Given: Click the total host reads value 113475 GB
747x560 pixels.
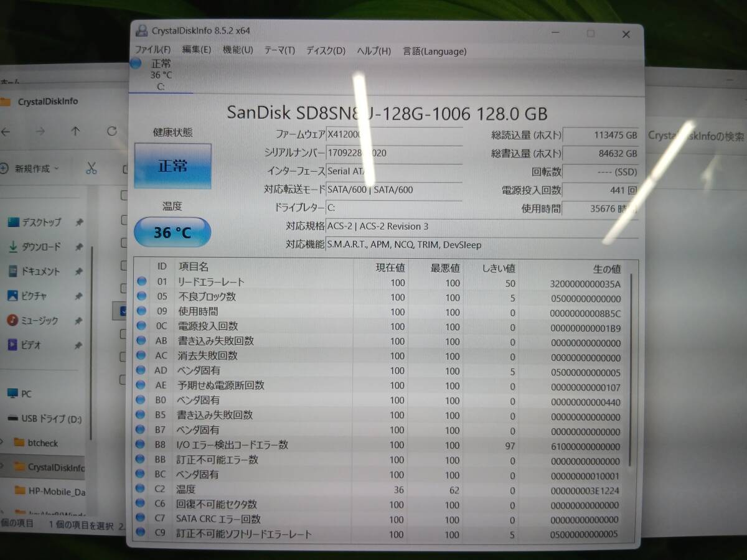Looking at the screenshot, I should pyautogui.click(x=600, y=135).
